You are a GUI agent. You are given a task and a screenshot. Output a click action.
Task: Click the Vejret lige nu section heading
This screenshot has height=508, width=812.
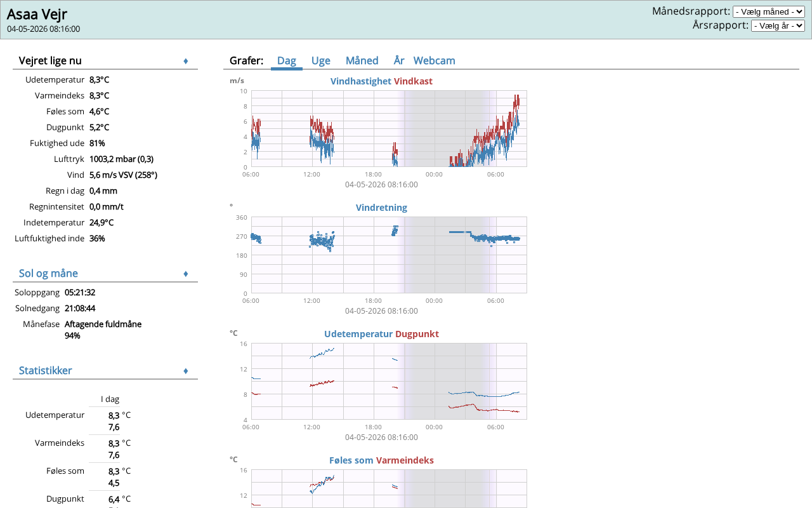click(x=50, y=61)
